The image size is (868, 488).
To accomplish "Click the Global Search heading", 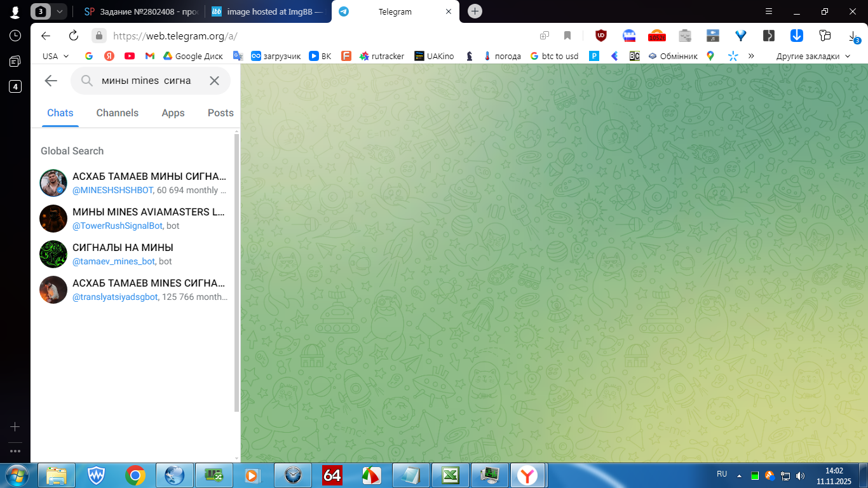I will point(72,151).
